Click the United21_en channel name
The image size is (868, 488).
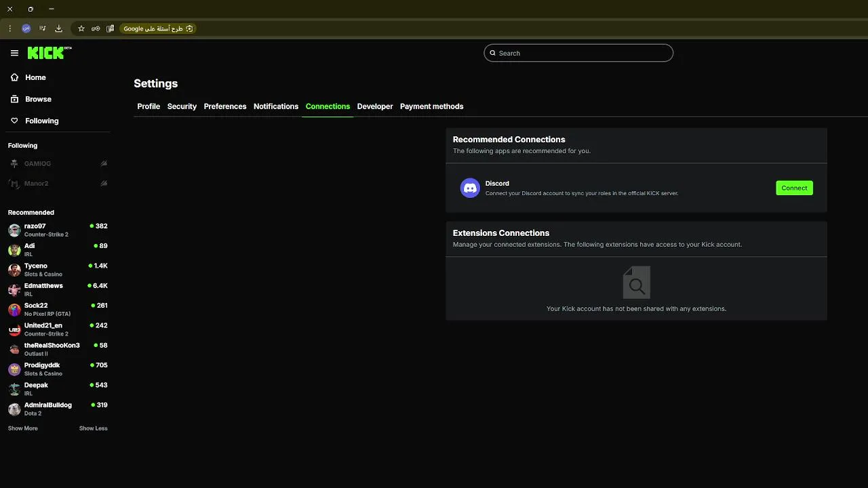43,325
